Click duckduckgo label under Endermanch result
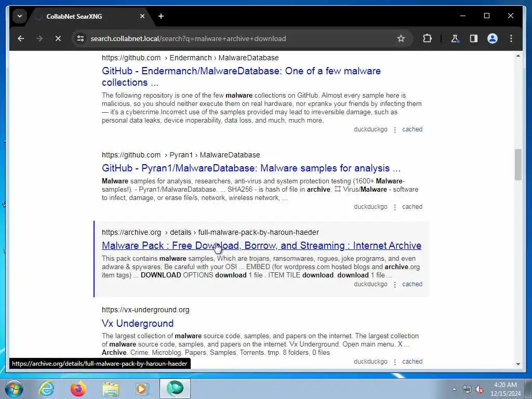Image resolution: width=532 pixels, height=399 pixels. click(x=370, y=129)
